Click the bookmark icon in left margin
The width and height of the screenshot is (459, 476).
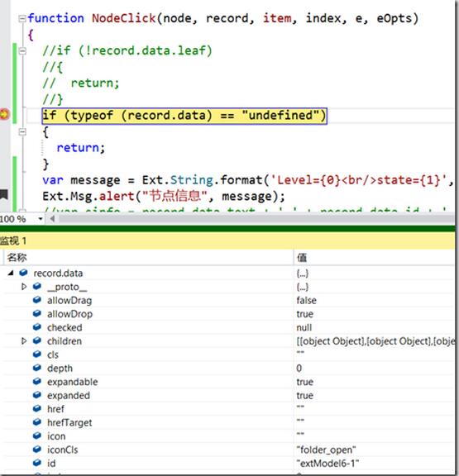[x=3, y=194]
